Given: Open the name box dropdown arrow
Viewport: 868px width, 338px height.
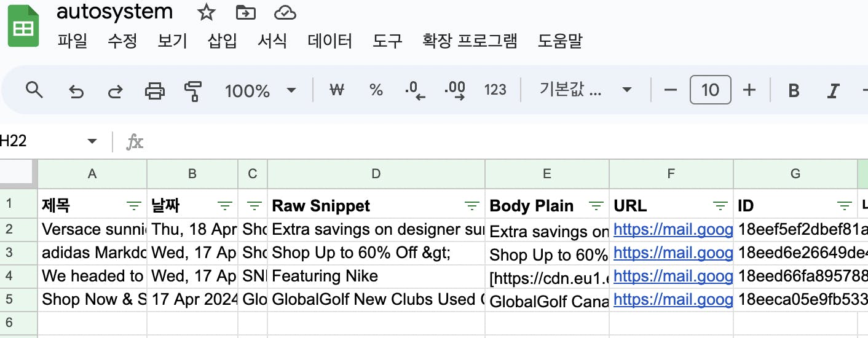Looking at the screenshot, I should [92, 141].
